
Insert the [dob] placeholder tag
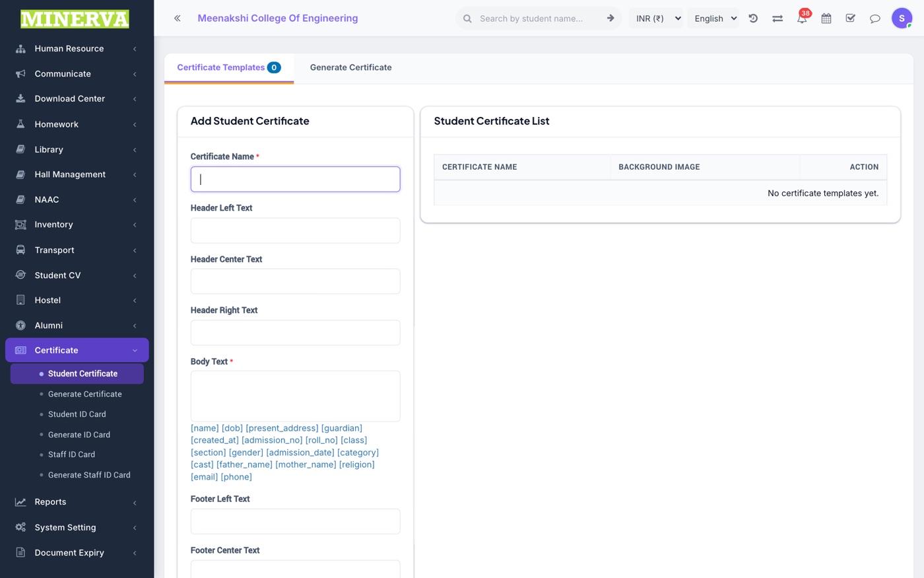pos(232,428)
